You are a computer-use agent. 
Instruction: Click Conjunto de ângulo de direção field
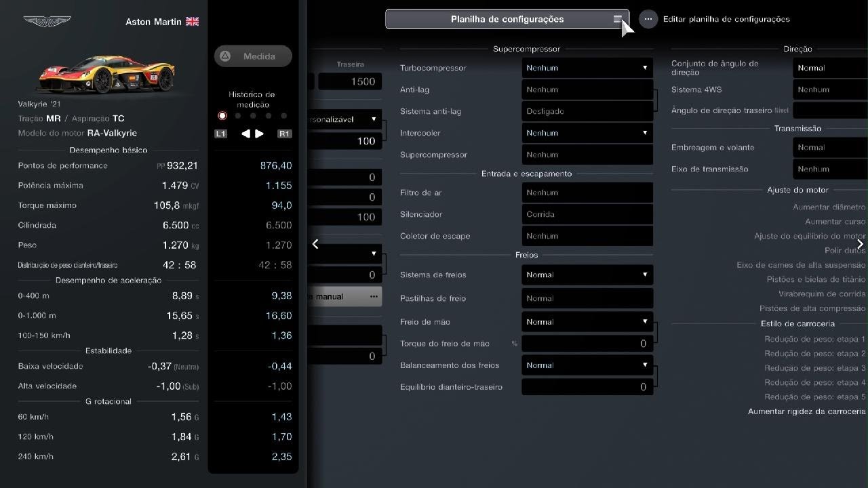[830, 68]
